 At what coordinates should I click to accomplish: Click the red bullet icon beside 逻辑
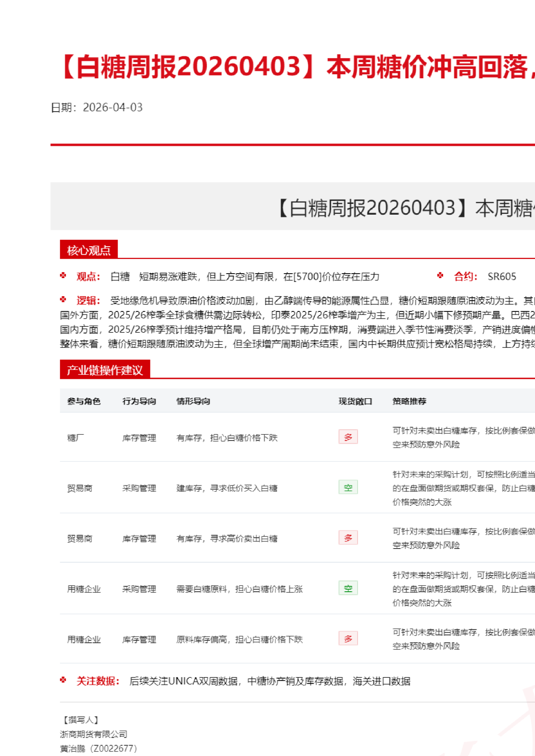click(63, 300)
